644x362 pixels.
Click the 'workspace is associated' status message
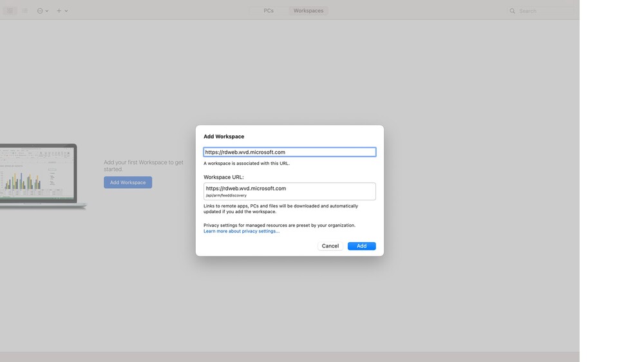(x=247, y=164)
